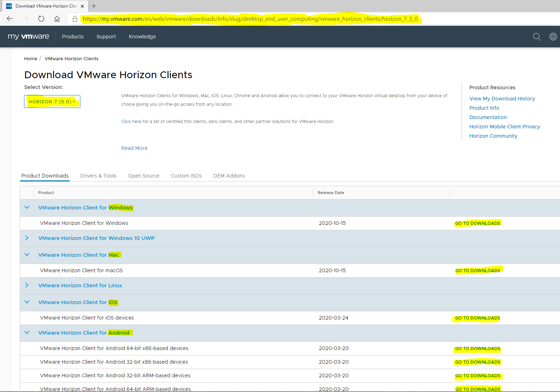Open the Horizon 7 (5.0) version dropdown
Screen dimensions: 560x392
[52, 101]
